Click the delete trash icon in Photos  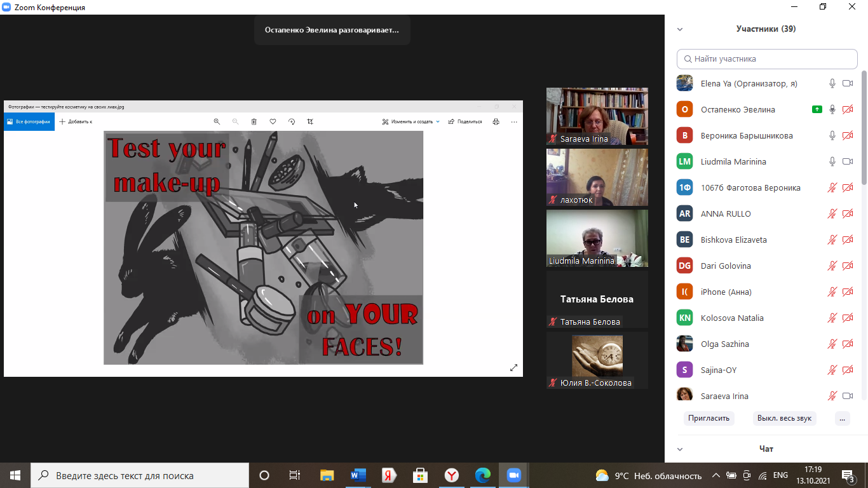point(254,121)
